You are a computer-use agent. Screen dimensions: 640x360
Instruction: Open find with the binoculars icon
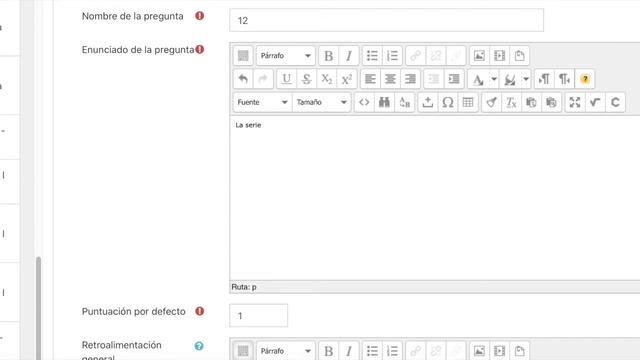click(x=384, y=102)
